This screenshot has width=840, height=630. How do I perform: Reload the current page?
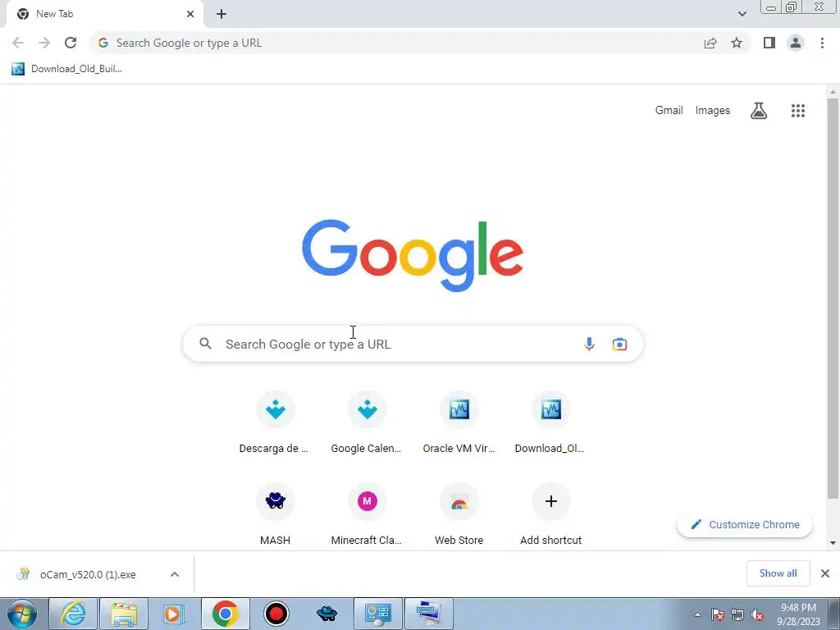coord(71,43)
